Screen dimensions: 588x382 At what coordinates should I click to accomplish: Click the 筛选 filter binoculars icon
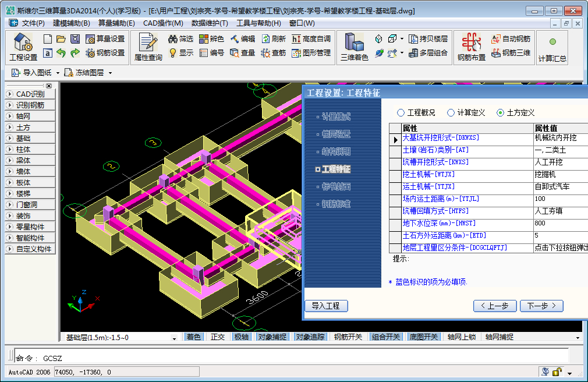click(173, 39)
